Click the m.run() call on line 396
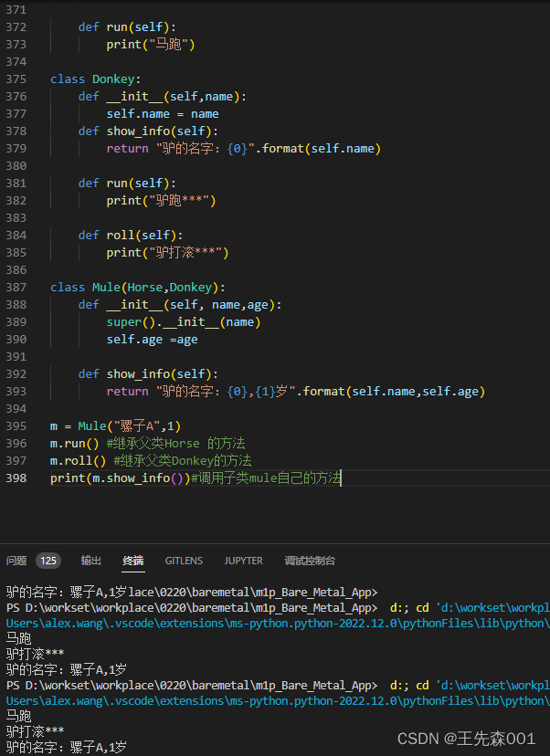Viewport: 550px width, 756px height. click(74, 444)
